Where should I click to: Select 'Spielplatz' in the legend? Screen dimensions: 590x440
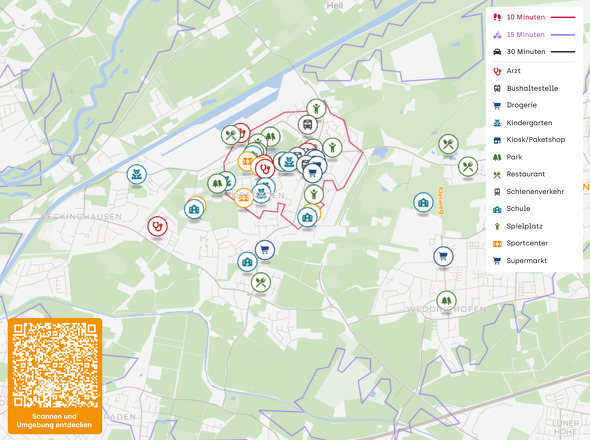pos(524,226)
